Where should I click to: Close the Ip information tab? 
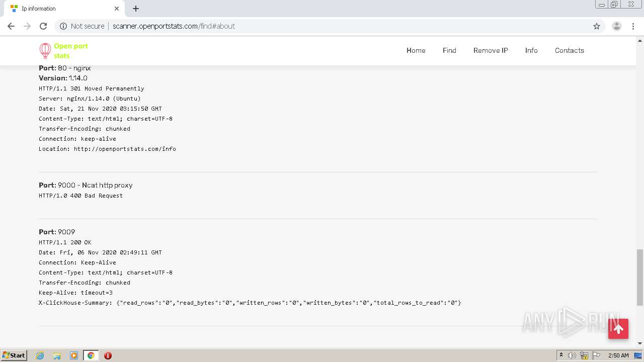pos(117,9)
